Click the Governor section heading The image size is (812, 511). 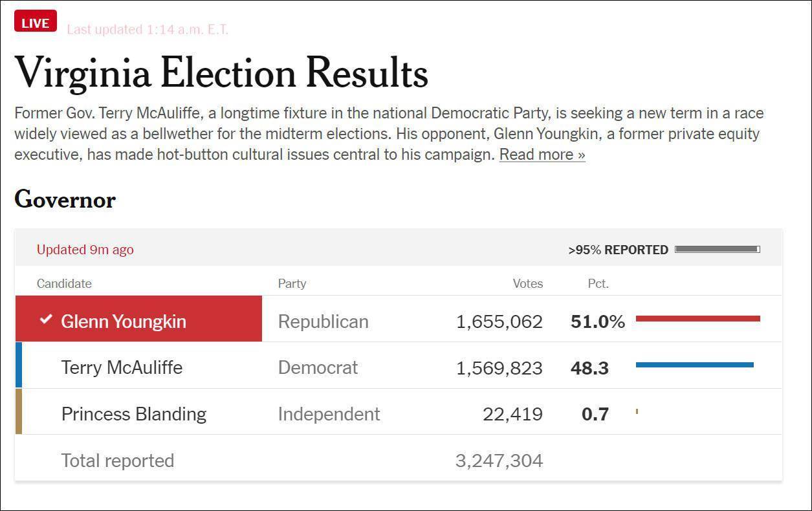click(65, 199)
